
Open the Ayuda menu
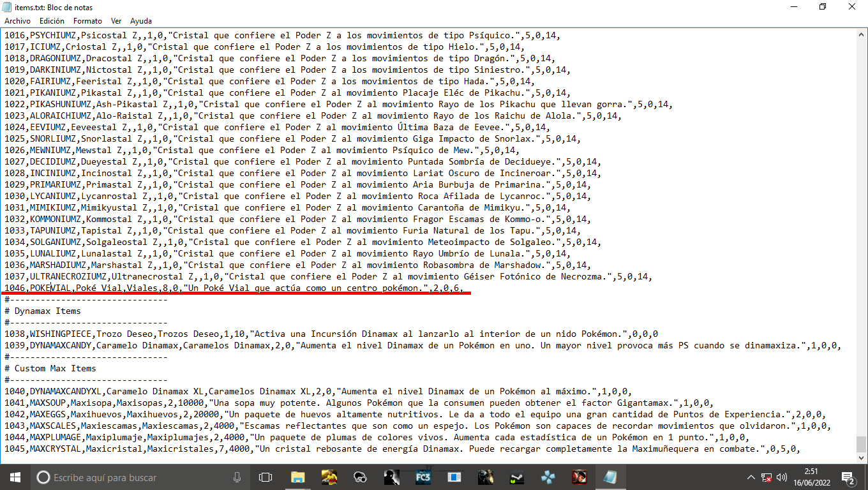tap(141, 21)
